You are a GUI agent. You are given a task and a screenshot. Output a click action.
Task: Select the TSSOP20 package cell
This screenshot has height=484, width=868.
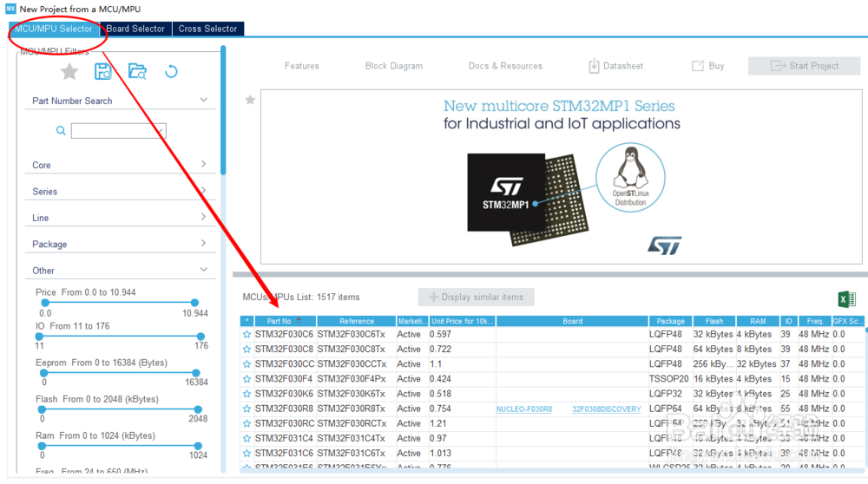pos(668,379)
